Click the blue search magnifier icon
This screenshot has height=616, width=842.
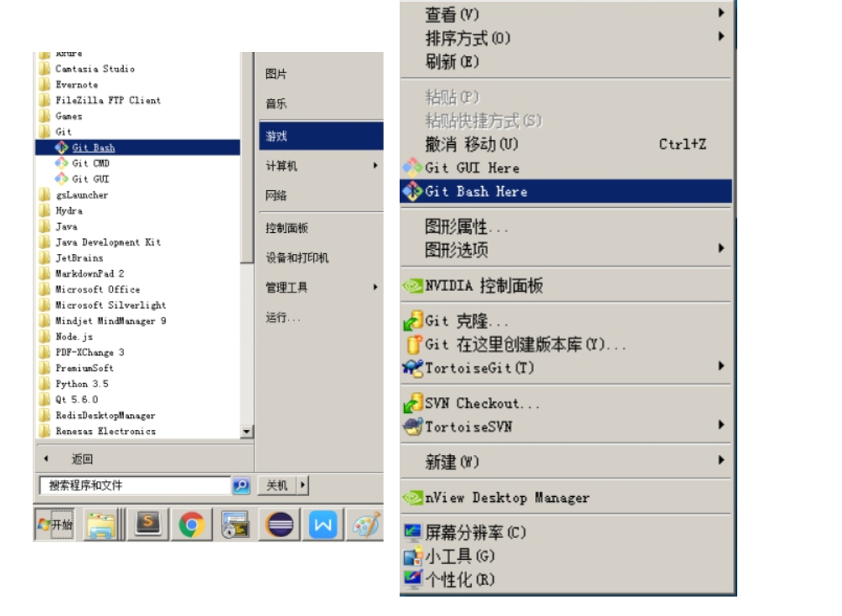point(241,485)
